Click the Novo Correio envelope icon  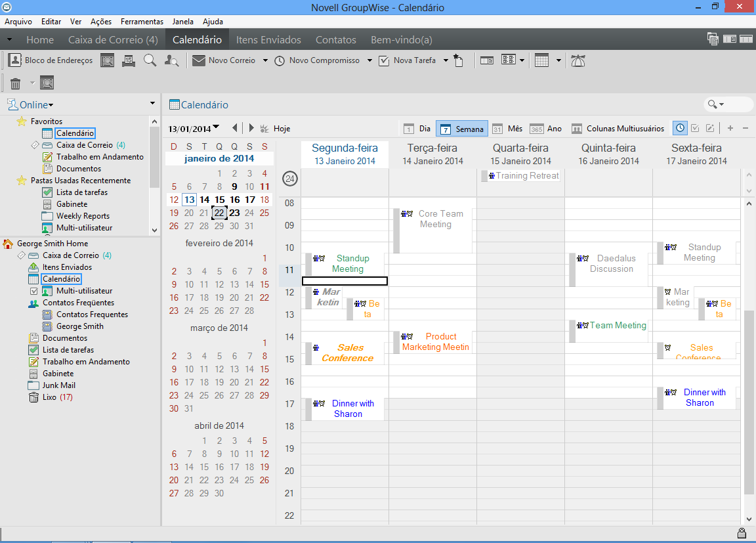198,60
